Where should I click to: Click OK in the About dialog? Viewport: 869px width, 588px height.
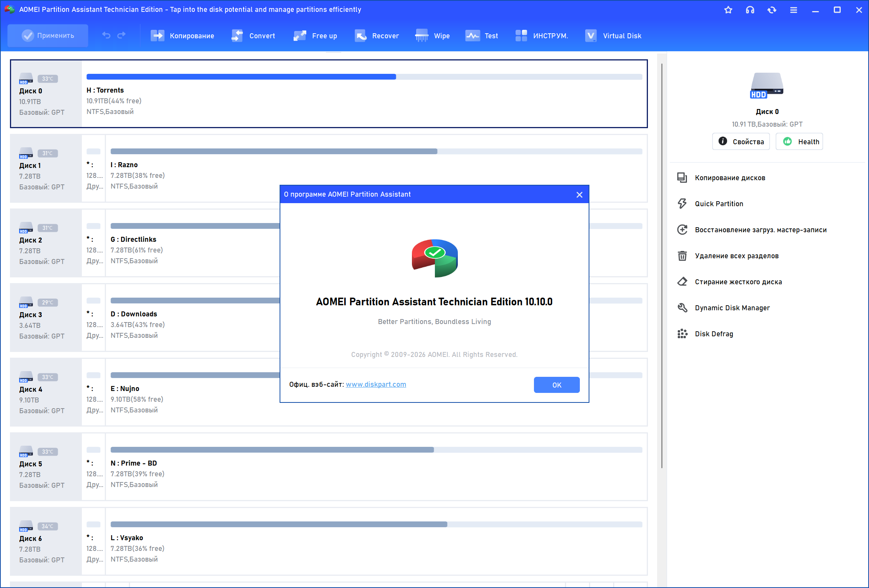click(x=557, y=385)
